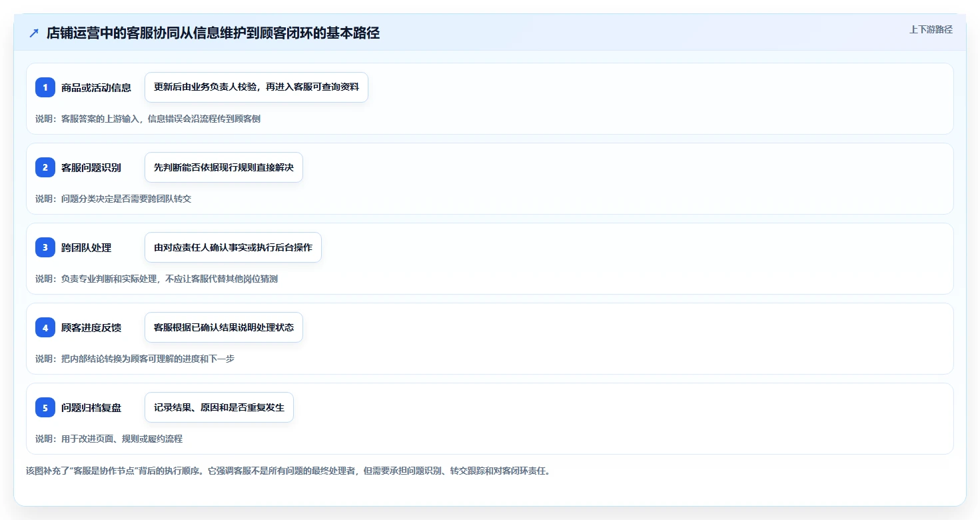Click the 更新后由业务负责人校验 box
Viewport: 980px width, 520px height.
point(256,87)
